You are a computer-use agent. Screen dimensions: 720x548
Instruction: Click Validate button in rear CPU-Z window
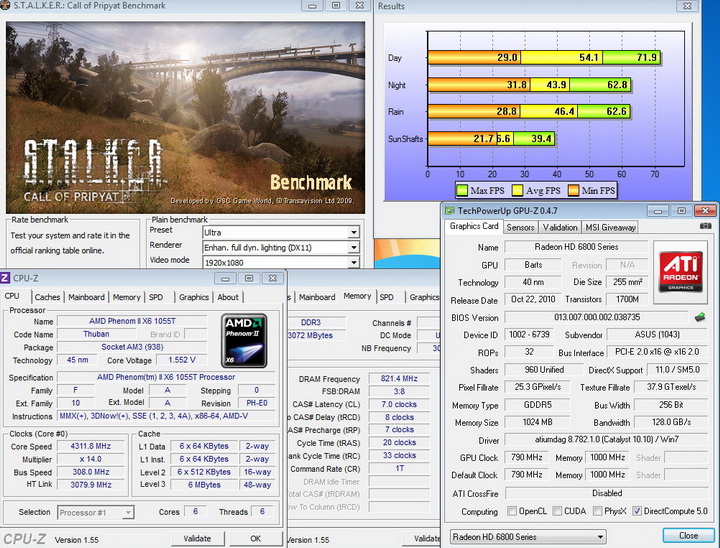(421, 538)
